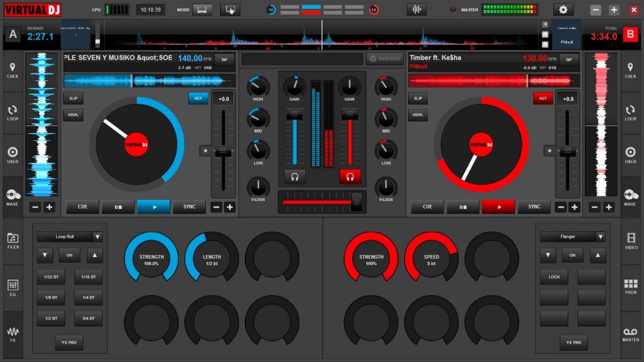The width and height of the screenshot is (644, 362).
Task: Click the red beat counter icon showing 14
Action: [x=374, y=10]
